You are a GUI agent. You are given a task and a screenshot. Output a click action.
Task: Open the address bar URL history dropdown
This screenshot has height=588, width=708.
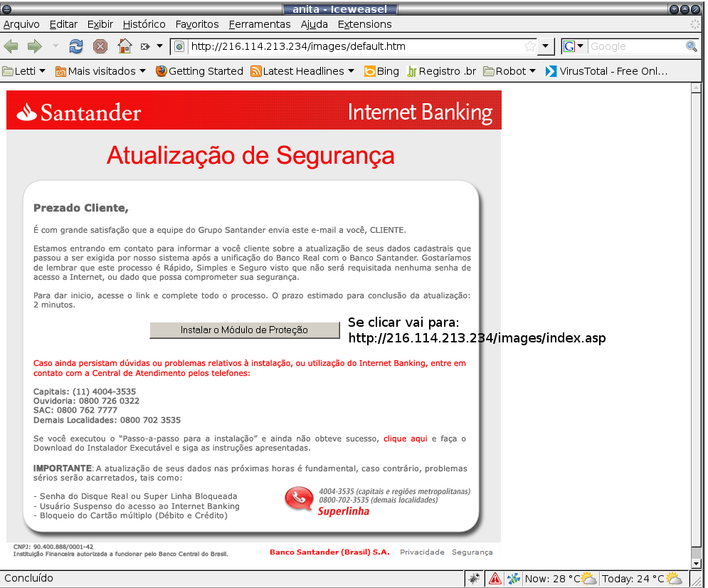546,46
